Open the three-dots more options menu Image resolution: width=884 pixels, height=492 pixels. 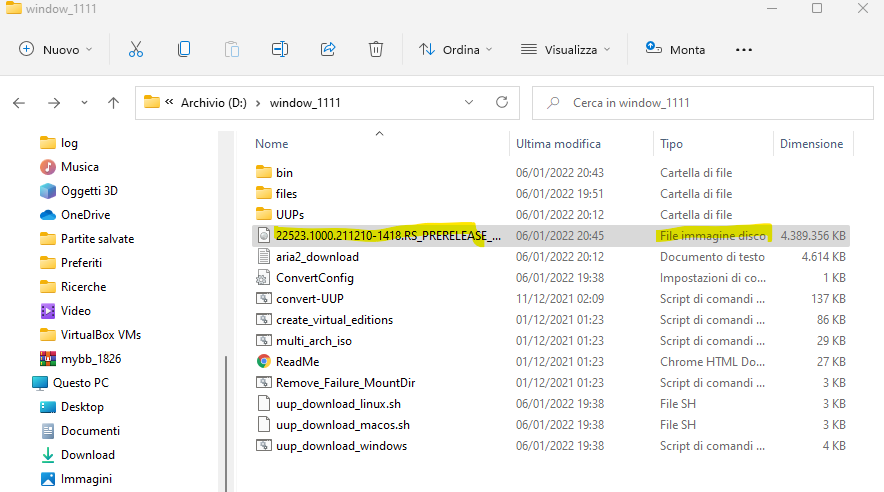point(744,49)
